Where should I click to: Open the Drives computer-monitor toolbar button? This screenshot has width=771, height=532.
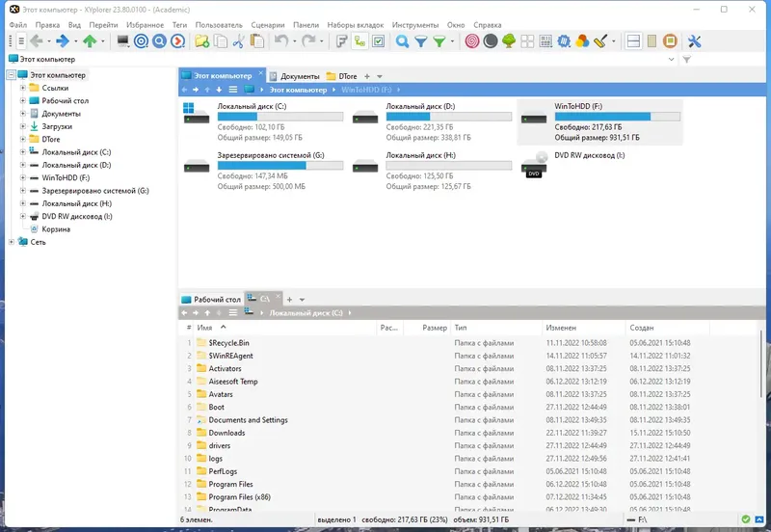click(123, 41)
